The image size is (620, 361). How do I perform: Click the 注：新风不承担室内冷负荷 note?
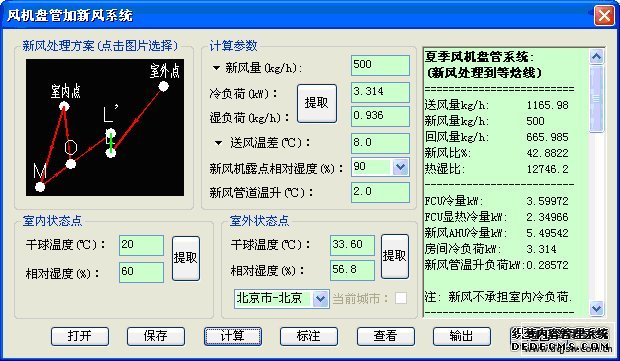pos(498,297)
